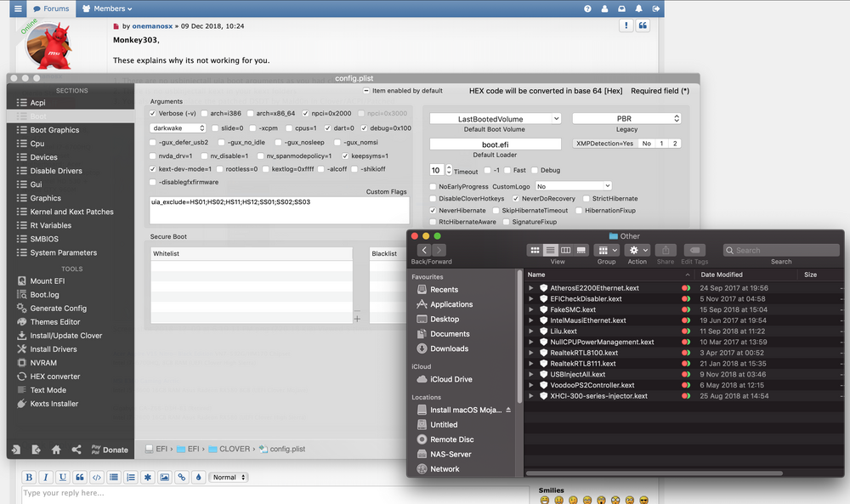
Task: Click the home icon in bottom toolbar
Action: [x=56, y=450]
